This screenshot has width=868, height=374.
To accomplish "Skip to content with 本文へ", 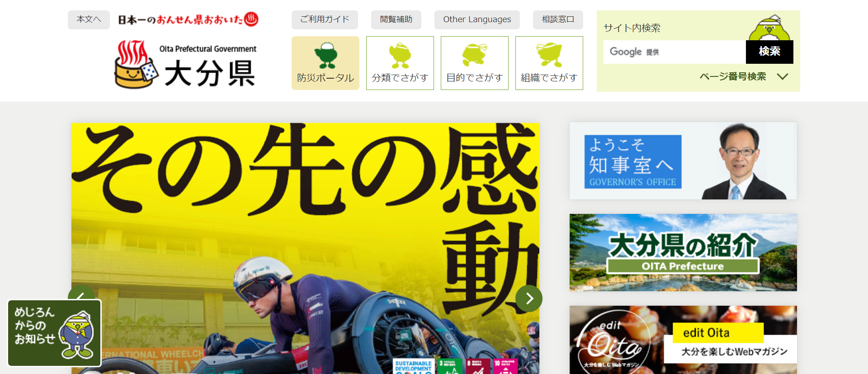I will [89, 19].
